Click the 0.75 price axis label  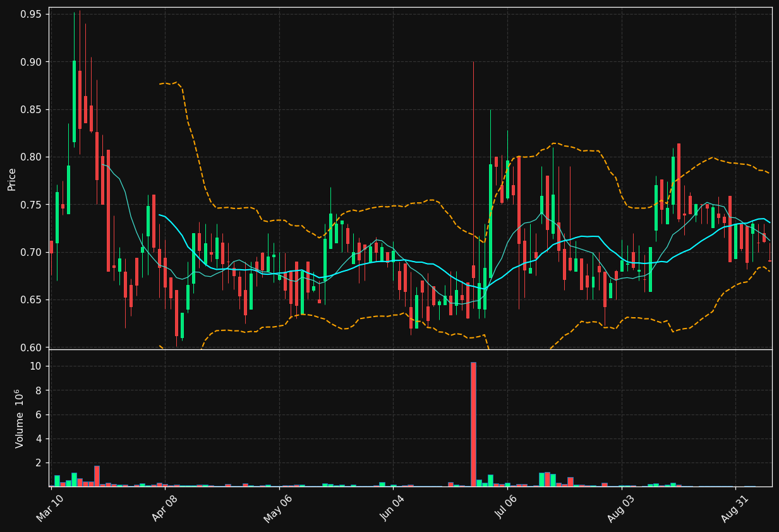click(32, 205)
